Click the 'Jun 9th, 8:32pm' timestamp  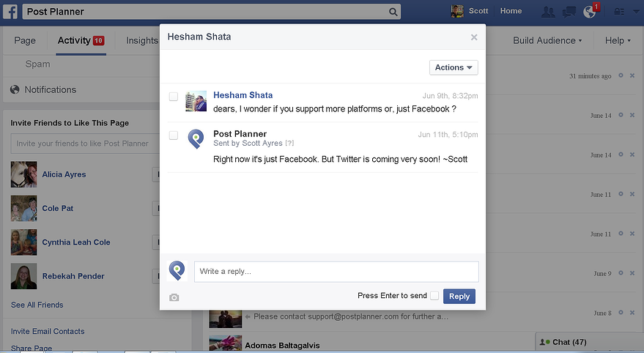(450, 96)
